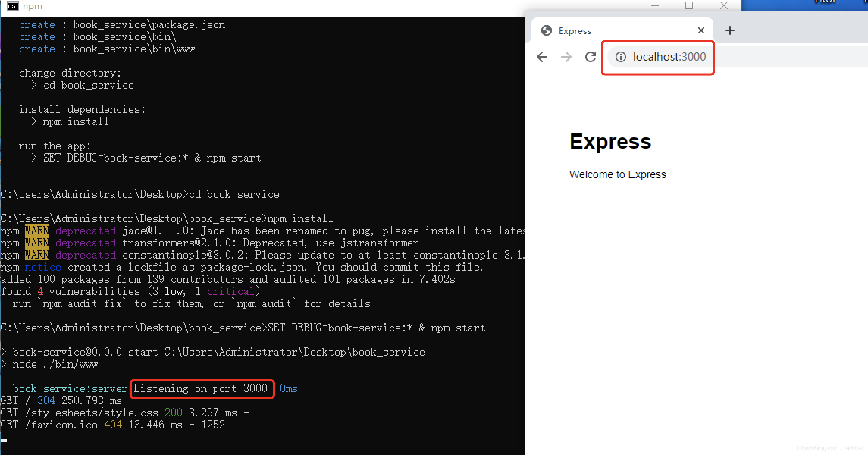Click the 'run the app:' line

[55, 146]
